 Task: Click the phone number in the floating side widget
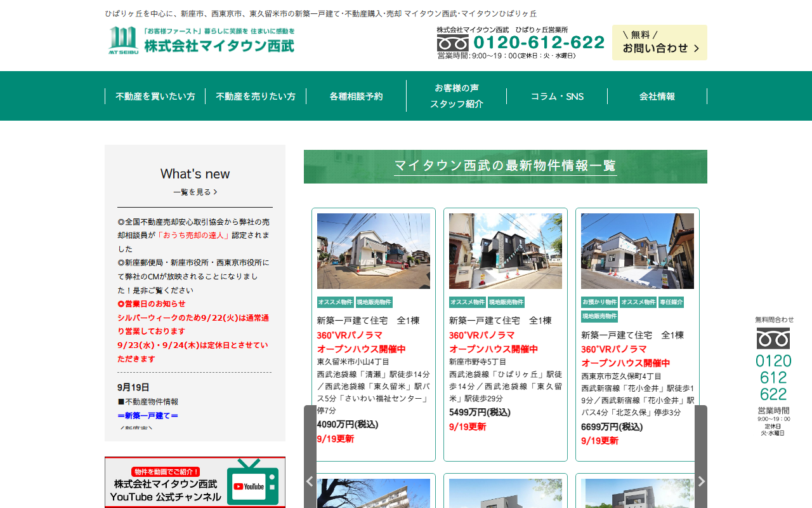click(773, 377)
